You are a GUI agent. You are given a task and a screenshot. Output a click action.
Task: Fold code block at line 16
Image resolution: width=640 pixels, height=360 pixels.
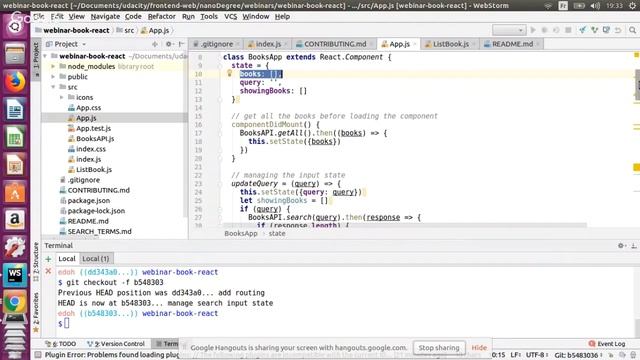click(220, 124)
